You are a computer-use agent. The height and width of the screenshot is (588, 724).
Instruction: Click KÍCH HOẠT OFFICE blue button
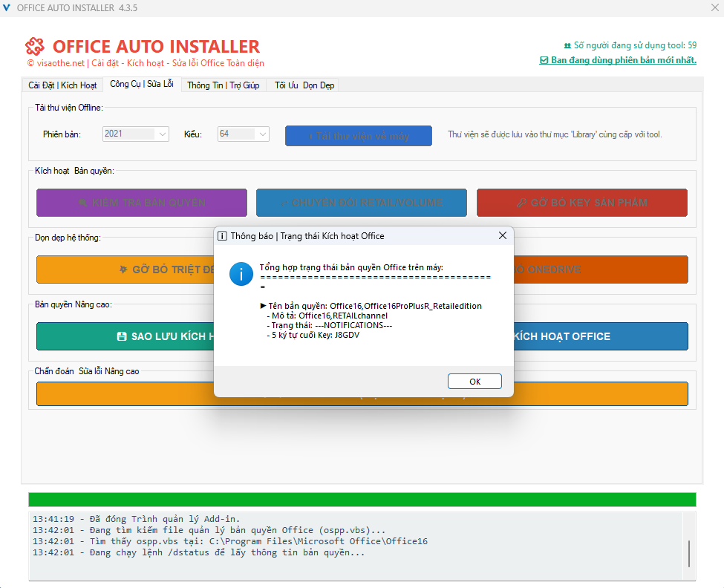point(601,336)
